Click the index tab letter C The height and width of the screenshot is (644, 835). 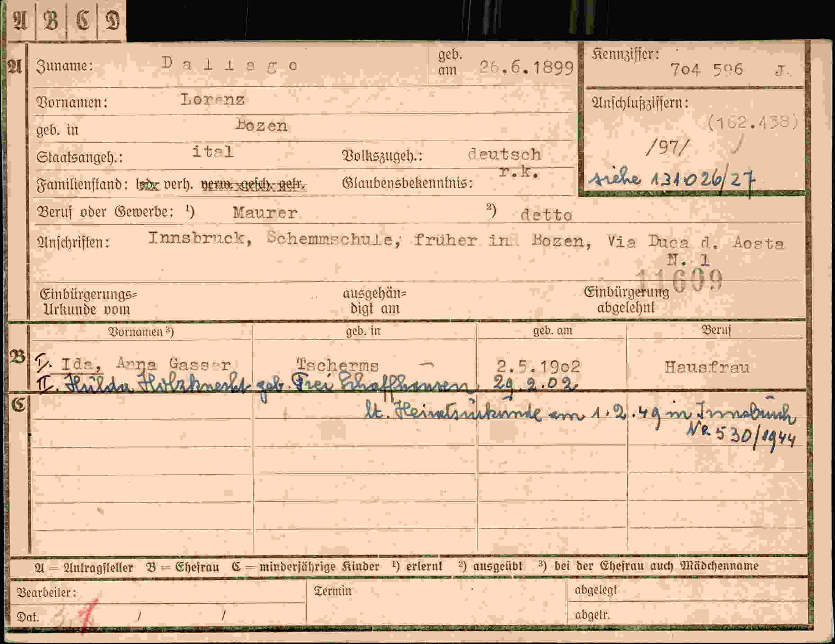click(82, 20)
